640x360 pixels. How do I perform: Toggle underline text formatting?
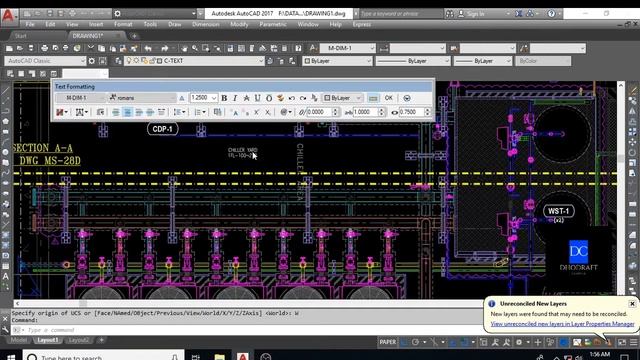coord(258,98)
